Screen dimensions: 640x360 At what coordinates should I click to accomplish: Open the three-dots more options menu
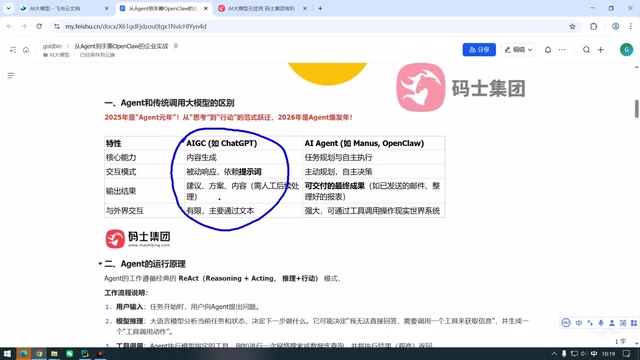(x=562, y=50)
